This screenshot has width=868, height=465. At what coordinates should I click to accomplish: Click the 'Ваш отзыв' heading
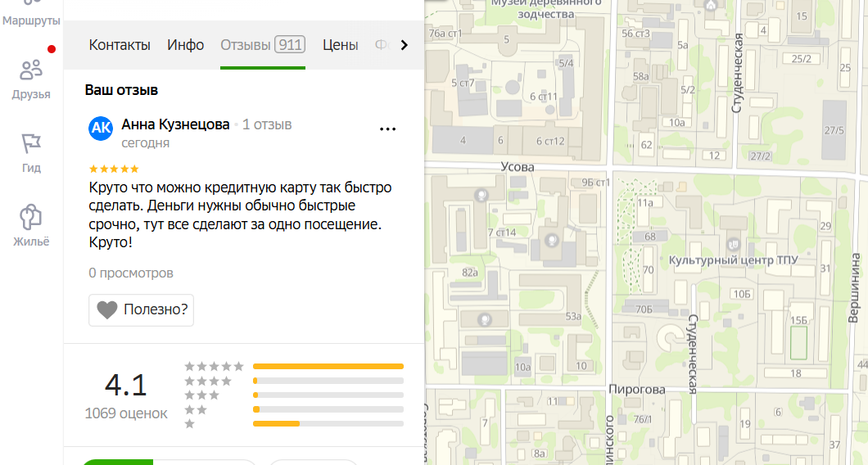tap(121, 90)
